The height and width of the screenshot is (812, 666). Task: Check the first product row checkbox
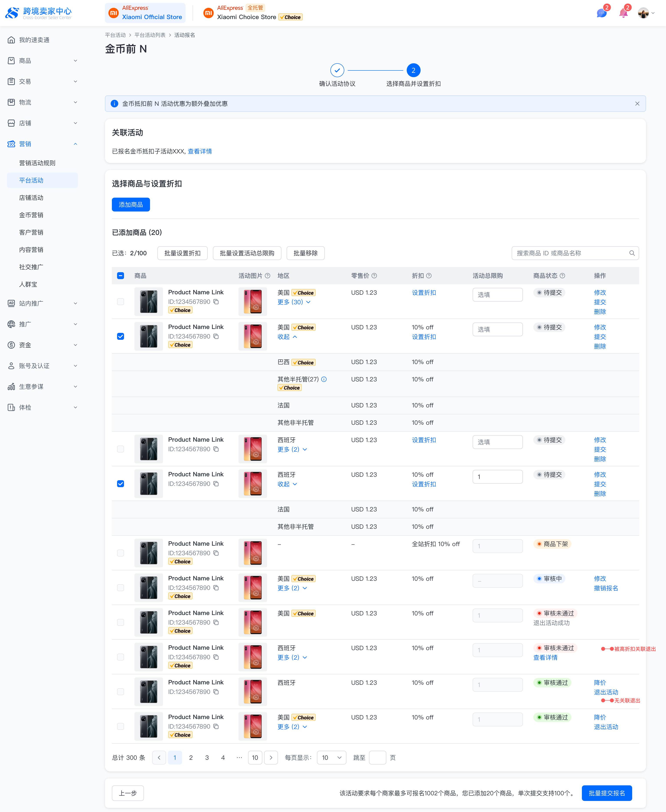click(121, 302)
